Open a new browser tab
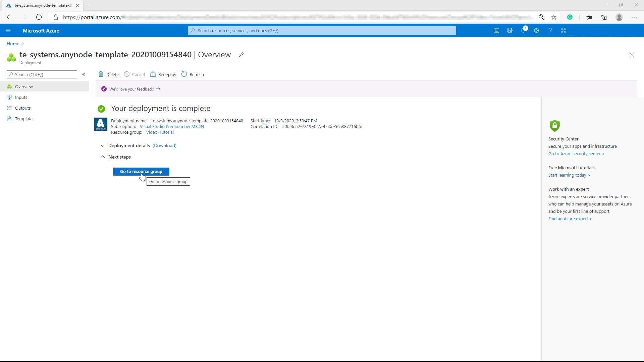The image size is (644, 362). pyautogui.click(x=88, y=5)
